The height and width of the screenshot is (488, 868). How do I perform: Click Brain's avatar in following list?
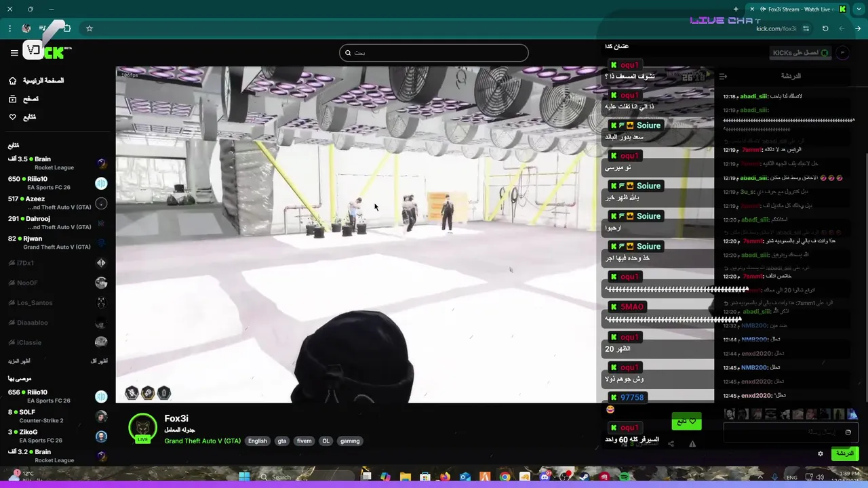pos(101,163)
